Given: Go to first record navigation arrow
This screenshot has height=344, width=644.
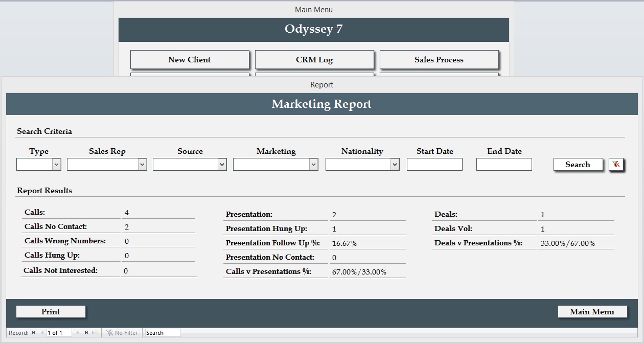Looking at the screenshot, I should pyautogui.click(x=34, y=333).
